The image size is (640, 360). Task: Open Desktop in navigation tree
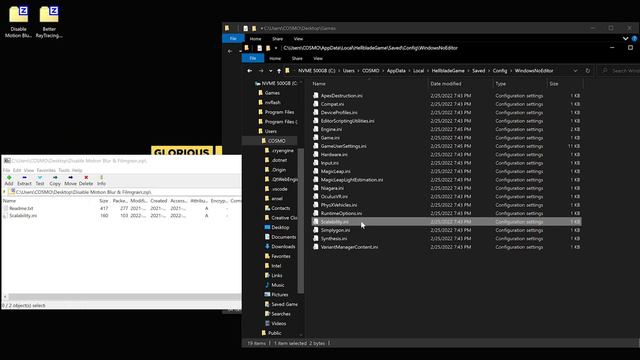(x=280, y=227)
